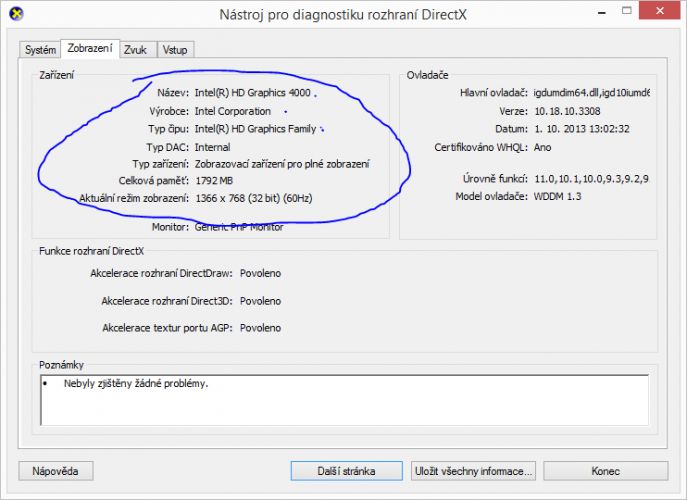The width and height of the screenshot is (687, 500).
Task: Click the Funkce rozhraní DirectX group heading
Action: tap(92, 251)
